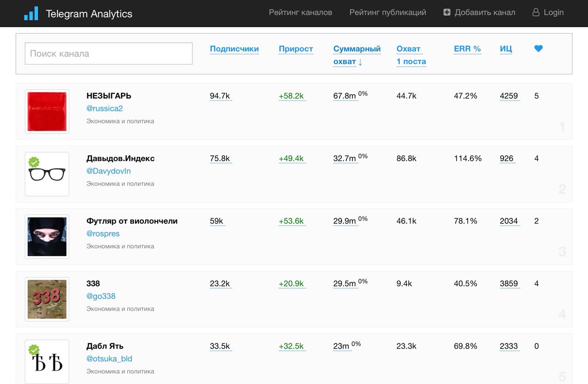The image size is (588, 384).
Task: Open the Рейтинг публикаций menu item
Action: (x=388, y=12)
